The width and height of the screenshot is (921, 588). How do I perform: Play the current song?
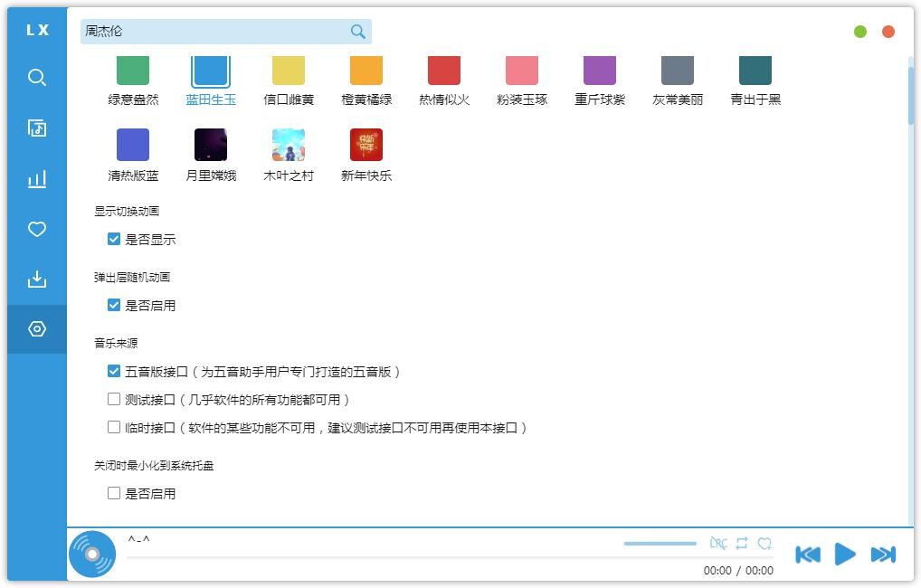[x=844, y=555]
